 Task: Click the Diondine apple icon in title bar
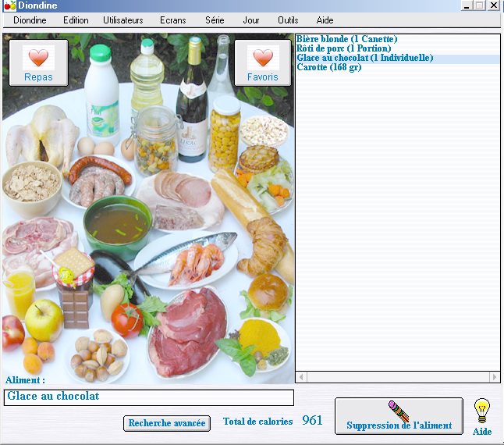[x=10, y=5]
